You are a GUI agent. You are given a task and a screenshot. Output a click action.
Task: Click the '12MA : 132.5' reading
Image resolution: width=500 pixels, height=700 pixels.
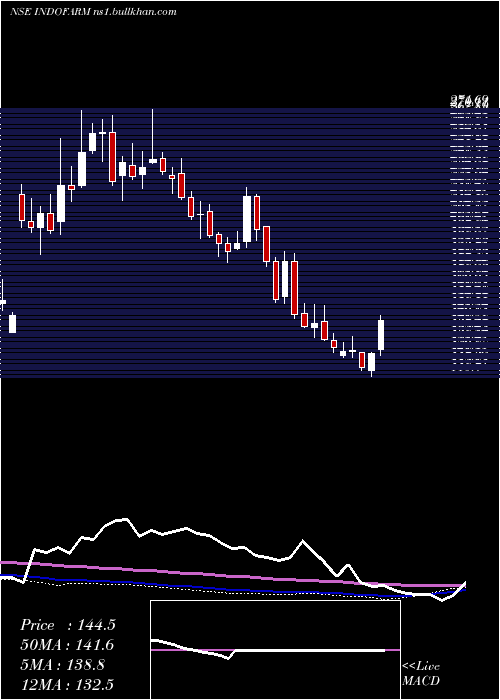coord(67,684)
